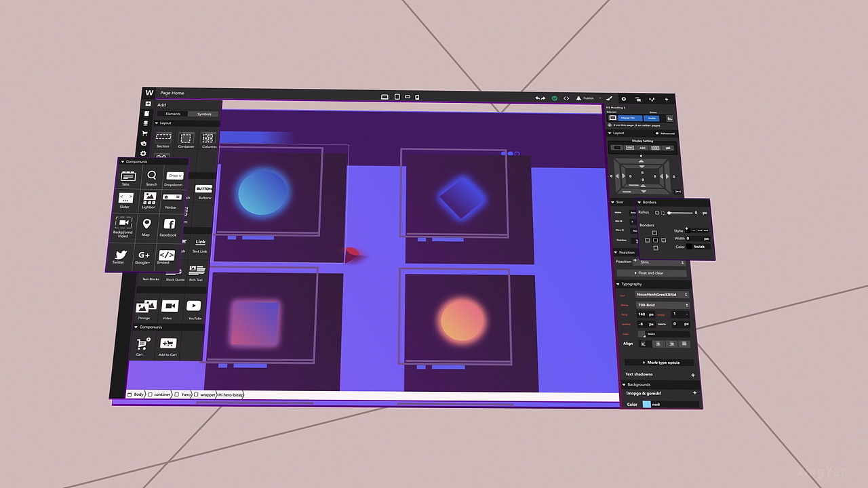868x488 pixels.
Task: Select the Map component icon
Action: point(146,225)
